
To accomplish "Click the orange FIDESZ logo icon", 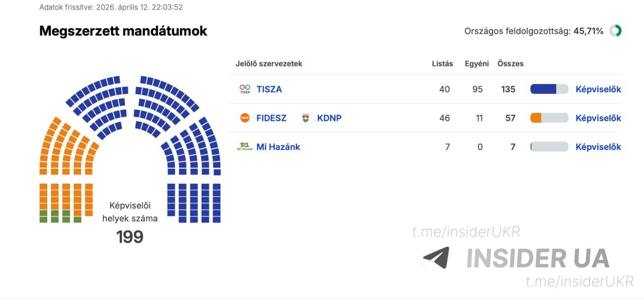I will coord(245,118).
